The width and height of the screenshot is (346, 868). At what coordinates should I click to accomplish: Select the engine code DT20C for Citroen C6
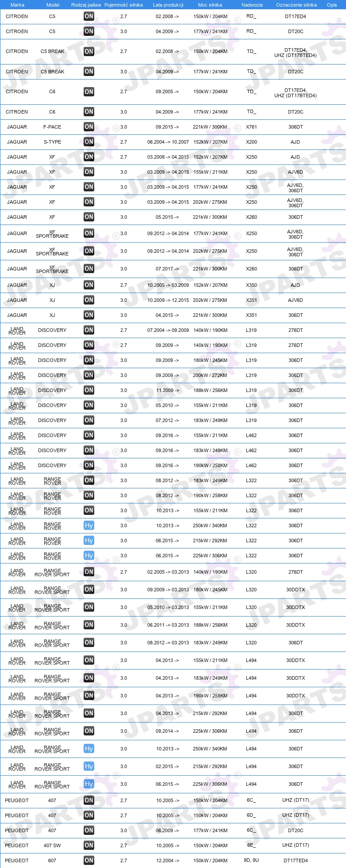click(x=296, y=112)
